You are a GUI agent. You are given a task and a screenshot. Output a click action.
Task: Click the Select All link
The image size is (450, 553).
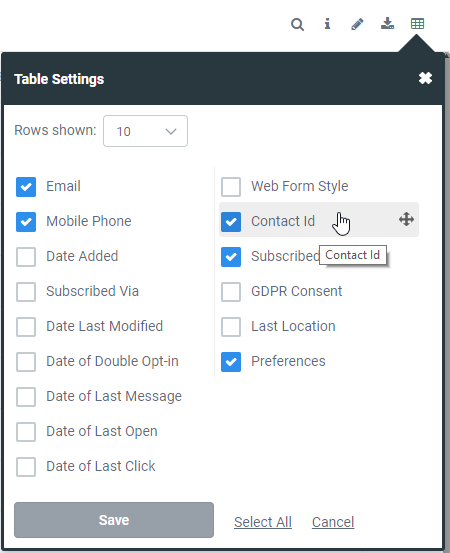263,522
